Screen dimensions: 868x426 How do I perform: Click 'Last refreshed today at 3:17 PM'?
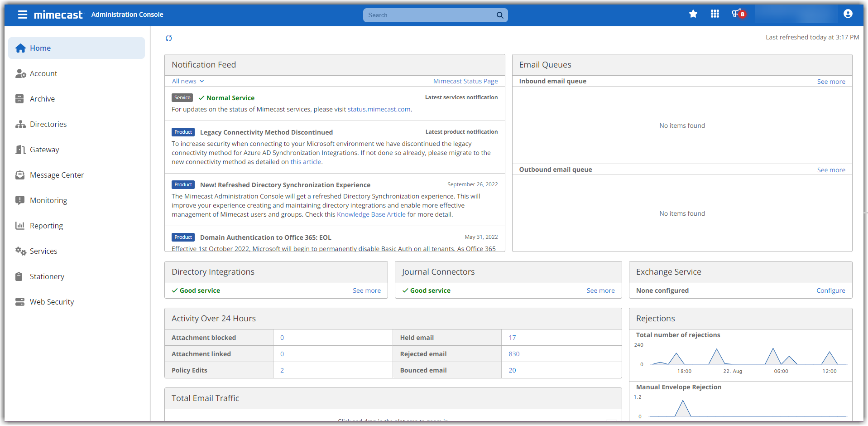[812, 37]
